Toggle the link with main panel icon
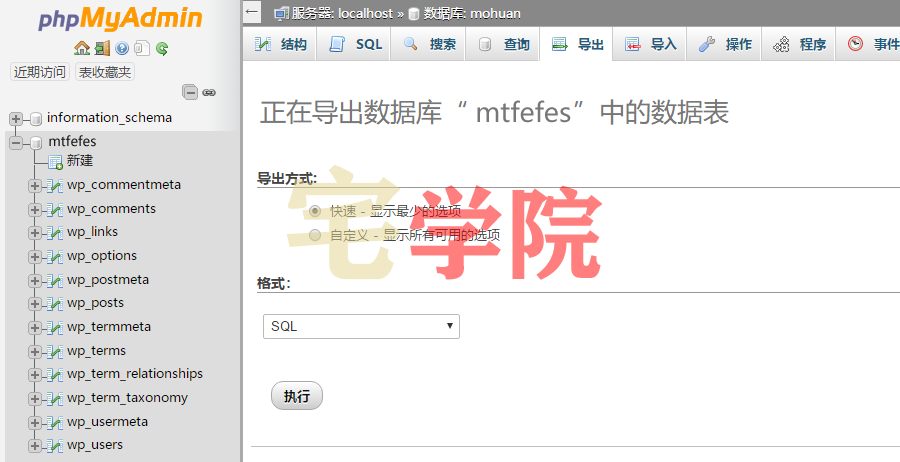This screenshot has height=462, width=900. click(x=209, y=92)
